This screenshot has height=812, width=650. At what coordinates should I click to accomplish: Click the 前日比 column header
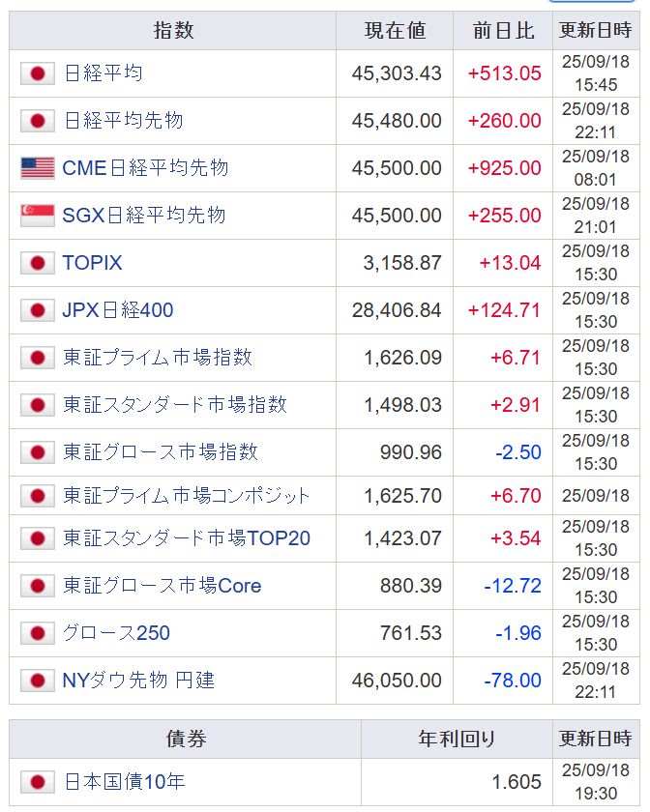(503, 31)
